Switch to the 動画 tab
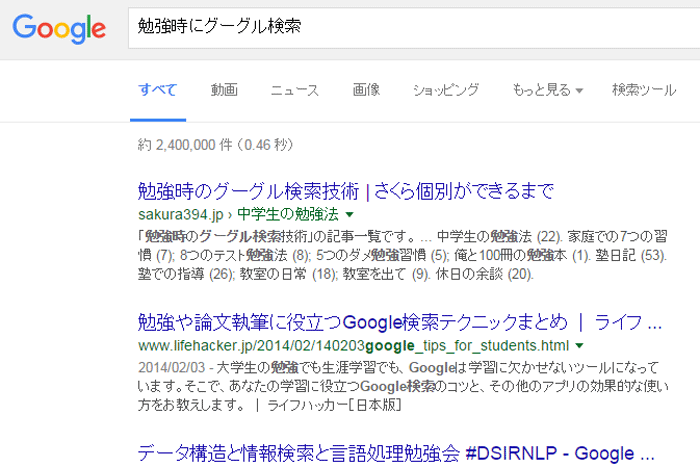This screenshot has width=700, height=467. (224, 90)
